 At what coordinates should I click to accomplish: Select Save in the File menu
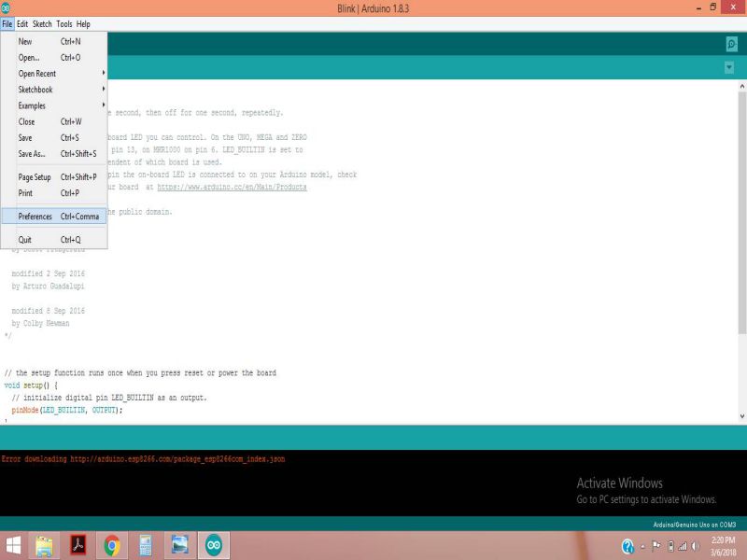click(x=54, y=137)
